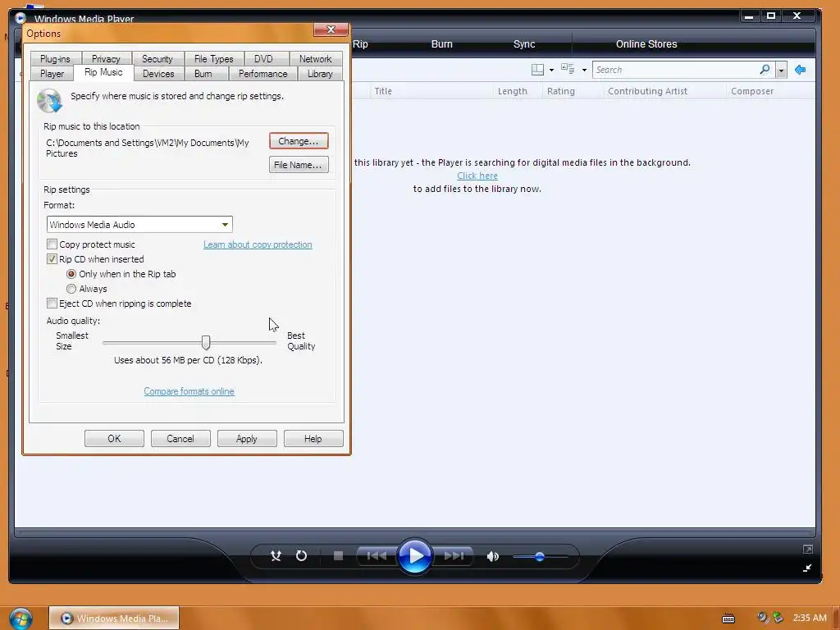Click Cancel in Options dialog
Screen dimensions: 840x630
coord(180,439)
